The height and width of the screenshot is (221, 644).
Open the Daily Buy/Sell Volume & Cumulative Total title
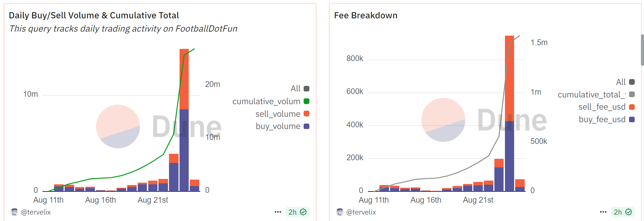94,15
